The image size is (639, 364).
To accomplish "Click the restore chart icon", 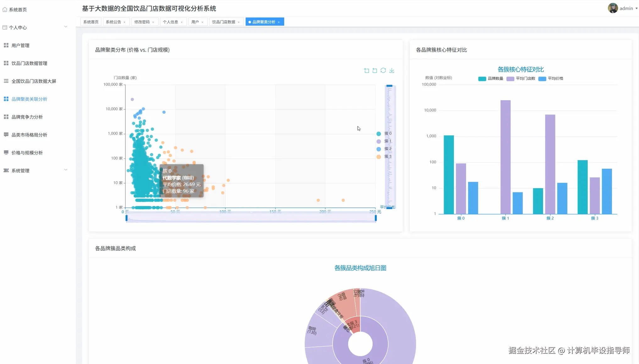I will (383, 70).
